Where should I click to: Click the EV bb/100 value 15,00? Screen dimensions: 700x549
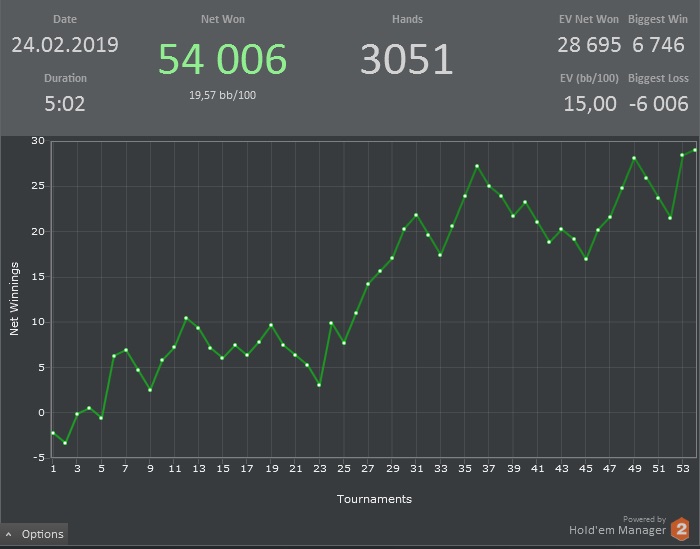[590, 104]
